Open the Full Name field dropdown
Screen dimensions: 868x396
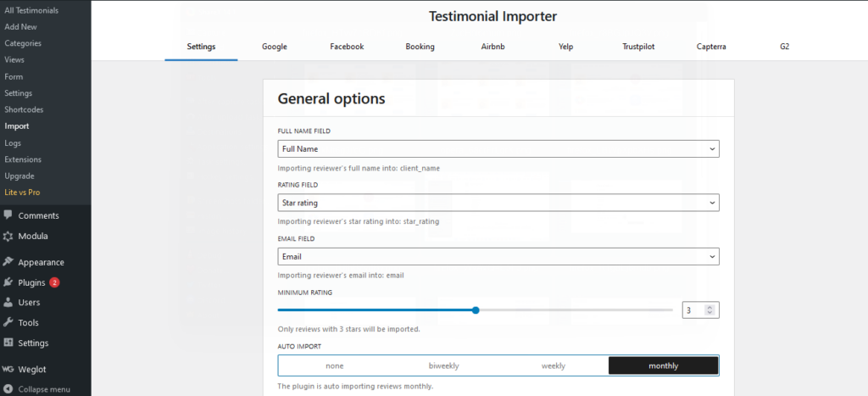[x=498, y=149]
